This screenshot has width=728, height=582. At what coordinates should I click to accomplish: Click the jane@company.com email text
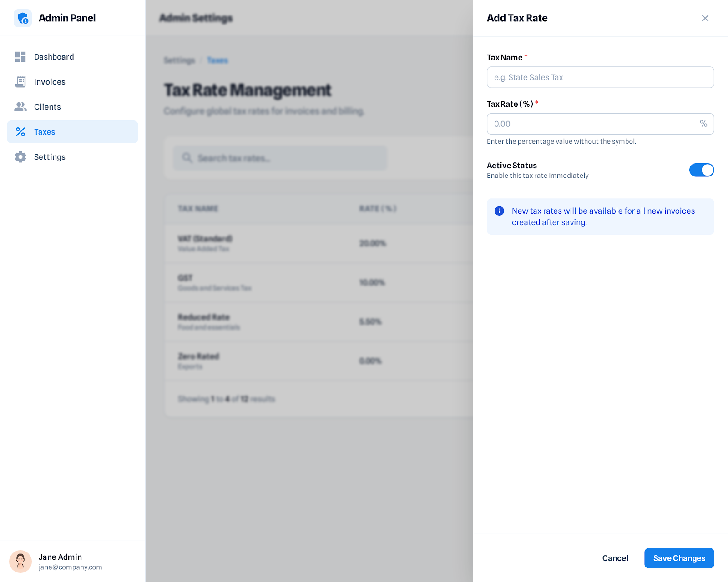(x=70, y=567)
